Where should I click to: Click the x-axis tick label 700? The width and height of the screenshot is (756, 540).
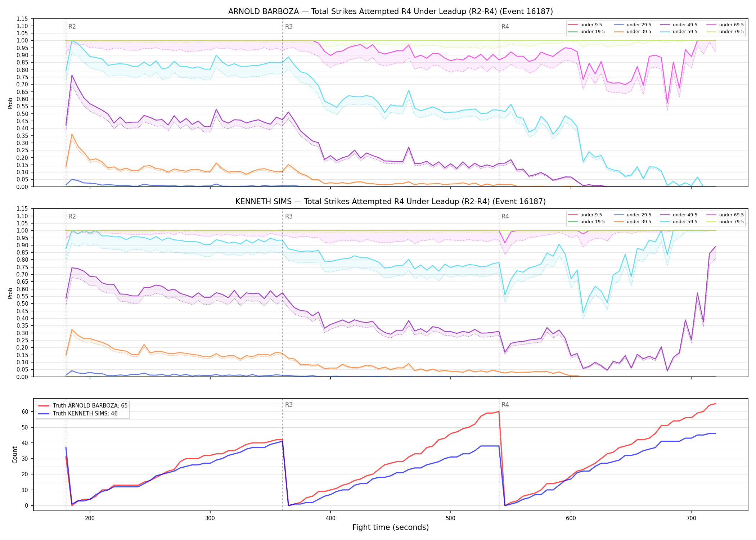tap(691, 518)
